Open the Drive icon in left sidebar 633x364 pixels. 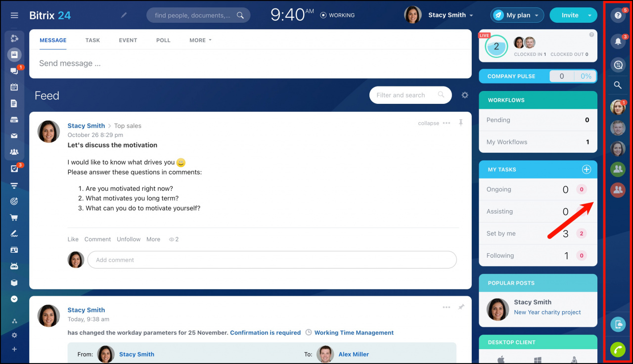14,120
